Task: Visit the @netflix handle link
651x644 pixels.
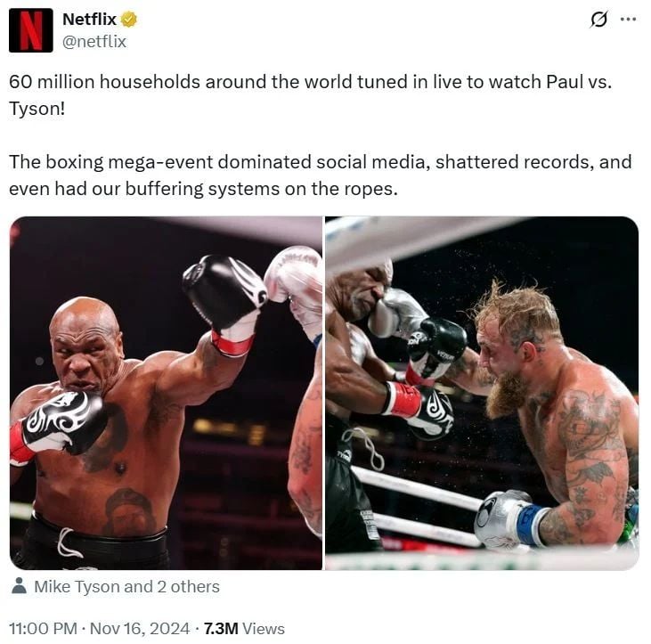Action: 94,42
